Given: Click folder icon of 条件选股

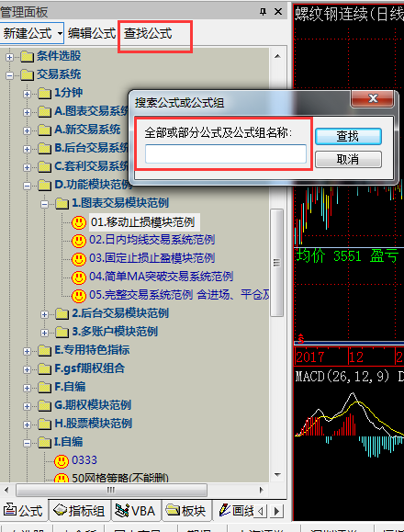Looking at the screenshot, I should (27, 57).
